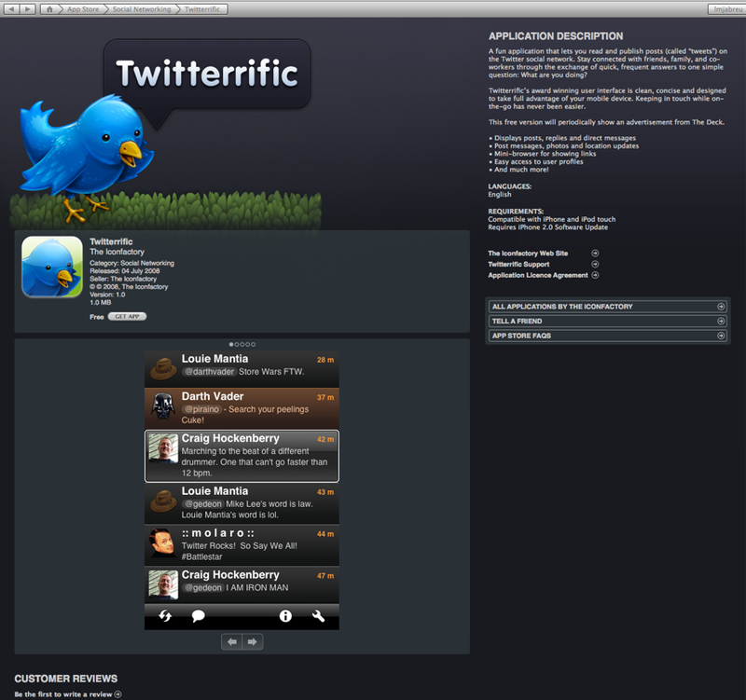Viewport: 746px width, 700px height.
Task: Click the 'English' language entry
Action: click(500, 194)
